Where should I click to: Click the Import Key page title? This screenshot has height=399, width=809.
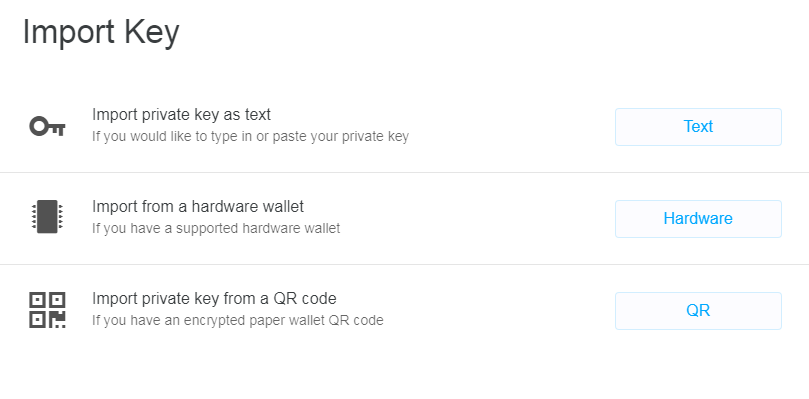tap(101, 32)
